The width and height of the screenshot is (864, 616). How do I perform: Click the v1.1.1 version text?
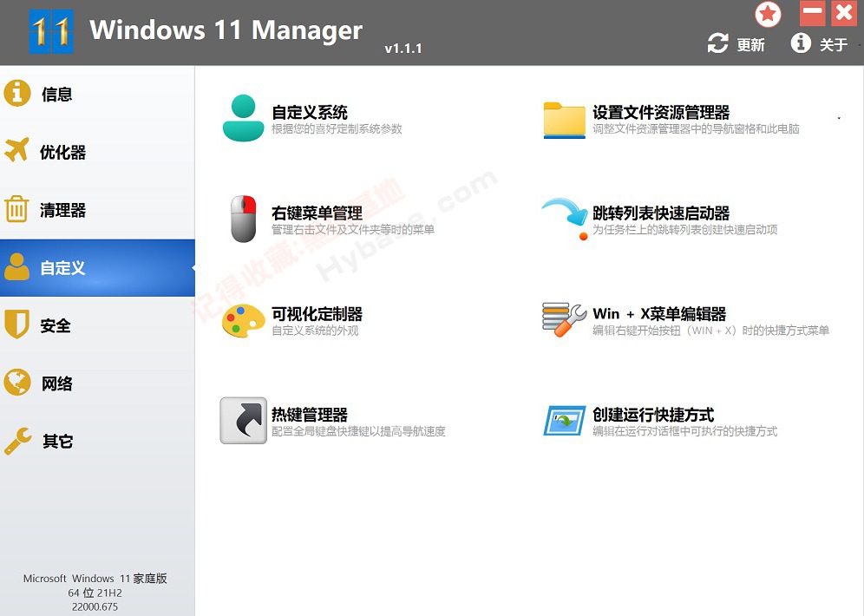403,49
